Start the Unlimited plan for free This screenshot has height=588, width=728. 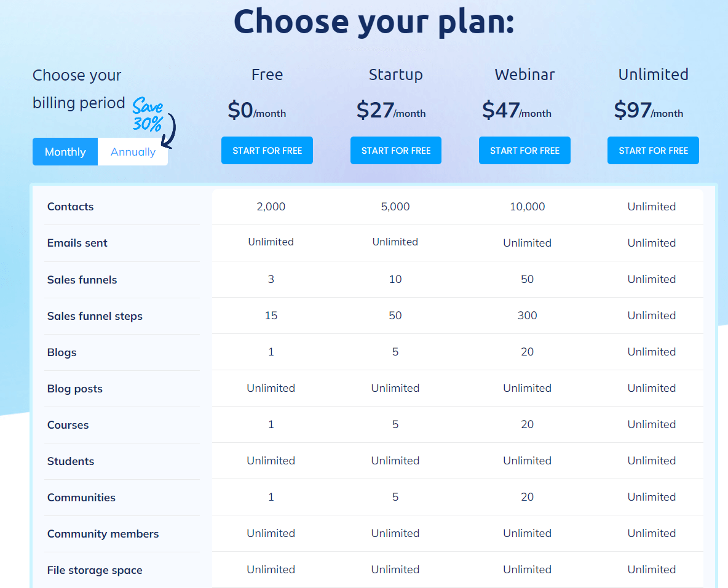coord(653,150)
